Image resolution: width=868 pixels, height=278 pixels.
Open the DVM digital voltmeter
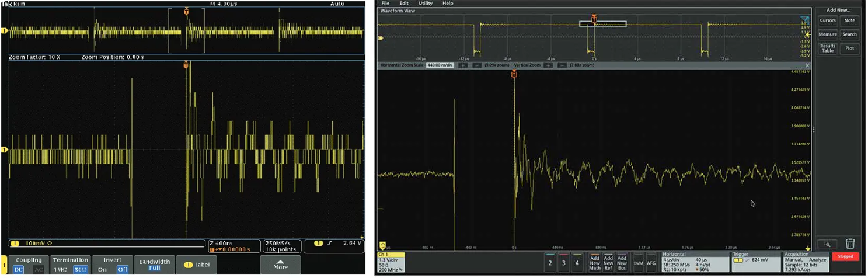coord(638,263)
